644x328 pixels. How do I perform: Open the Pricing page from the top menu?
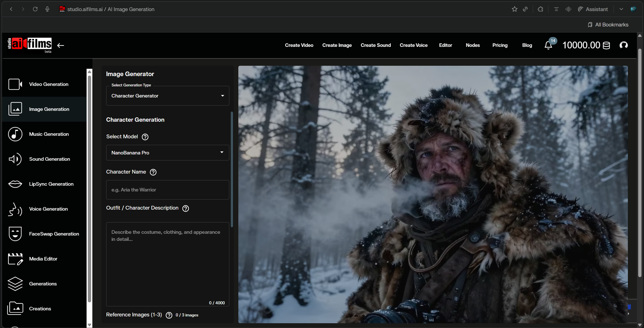500,45
